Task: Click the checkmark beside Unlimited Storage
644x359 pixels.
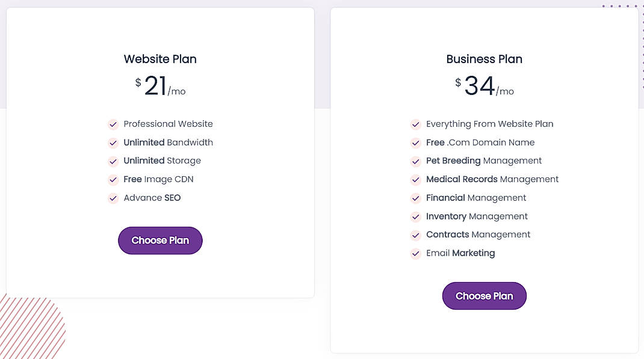Action: click(113, 161)
